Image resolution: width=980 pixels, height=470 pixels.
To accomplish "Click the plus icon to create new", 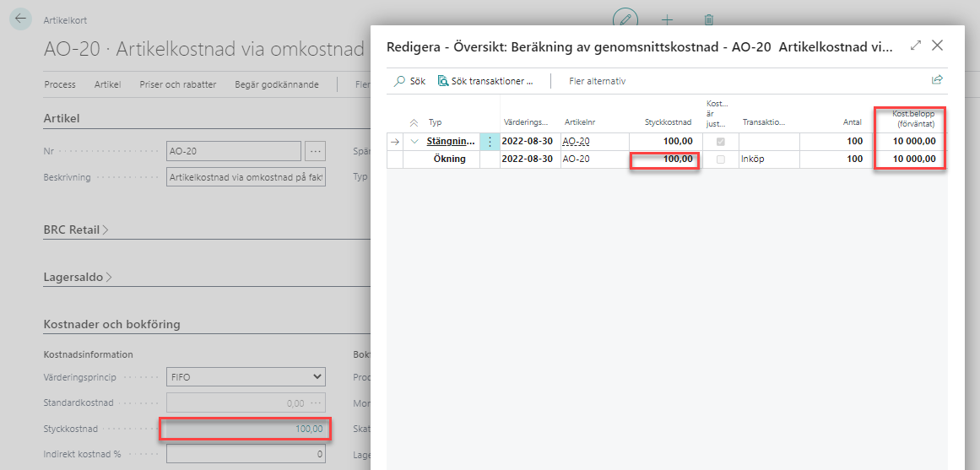I will [x=667, y=19].
